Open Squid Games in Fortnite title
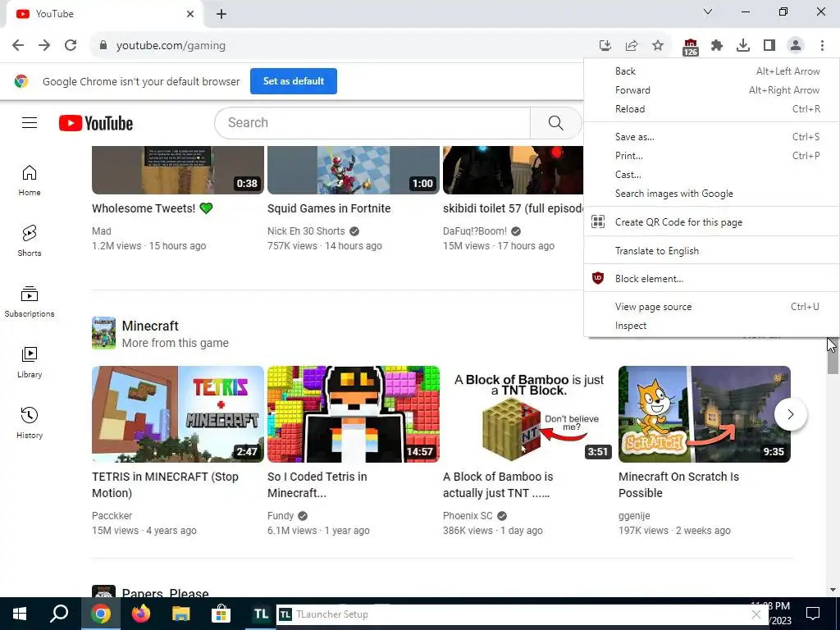 pyautogui.click(x=329, y=208)
